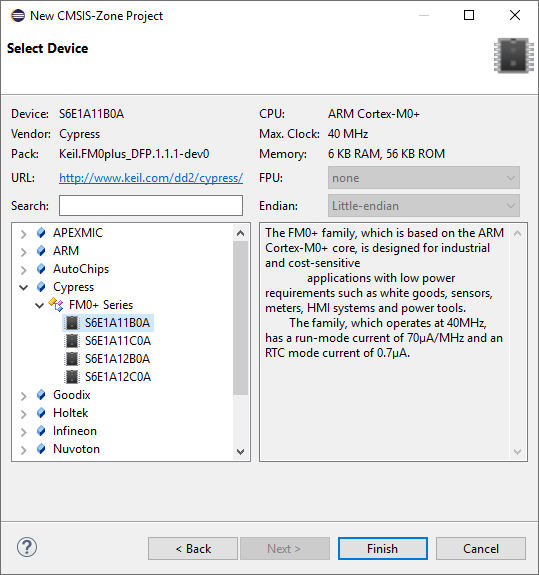Click the ARM vendor diamond icon
This screenshot has height=575, width=539.
point(41,251)
